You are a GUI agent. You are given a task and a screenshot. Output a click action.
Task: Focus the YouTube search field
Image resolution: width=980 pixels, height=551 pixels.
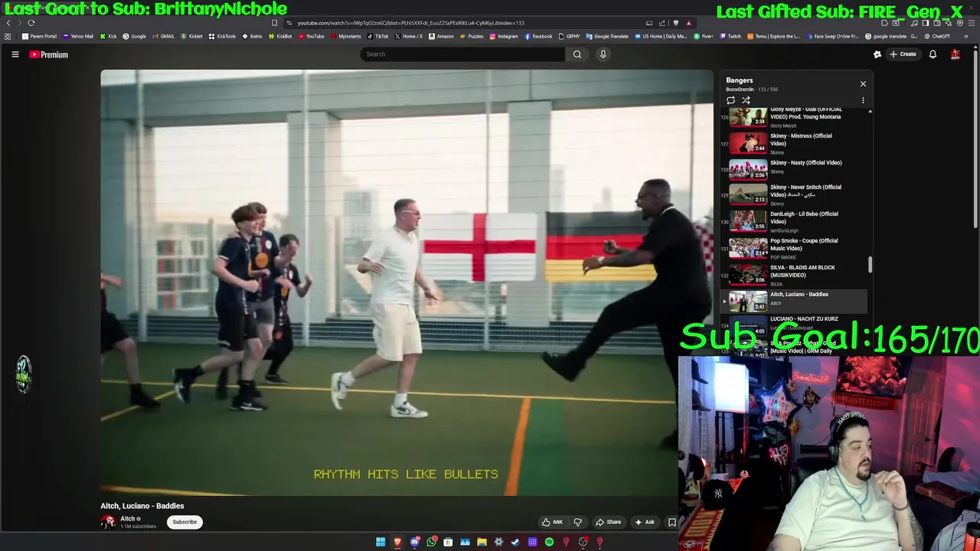tap(463, 54)
